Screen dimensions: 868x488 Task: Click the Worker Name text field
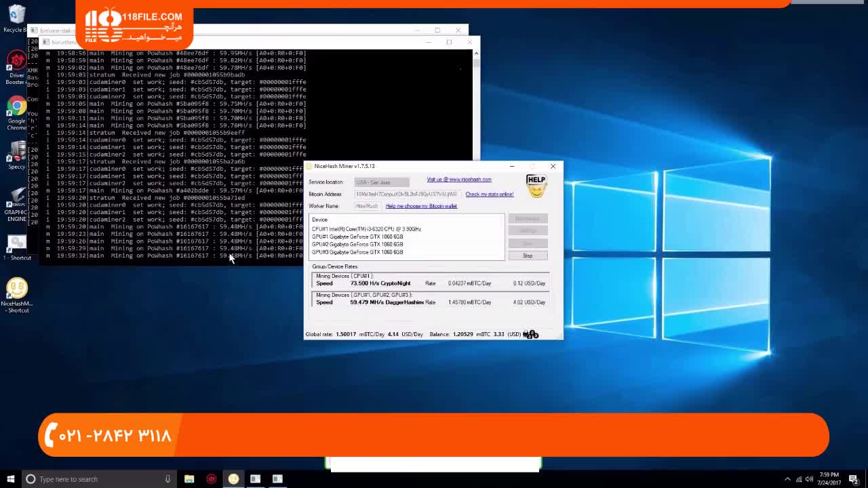tap(367, 206)
